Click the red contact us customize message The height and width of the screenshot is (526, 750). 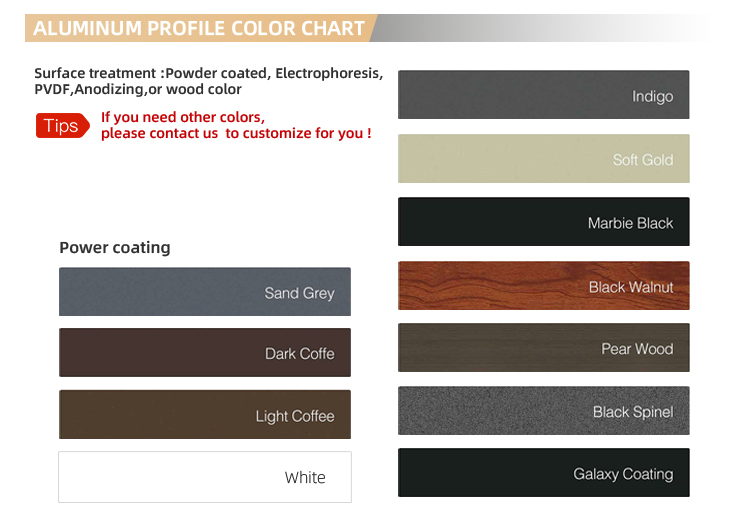[236, 125]
